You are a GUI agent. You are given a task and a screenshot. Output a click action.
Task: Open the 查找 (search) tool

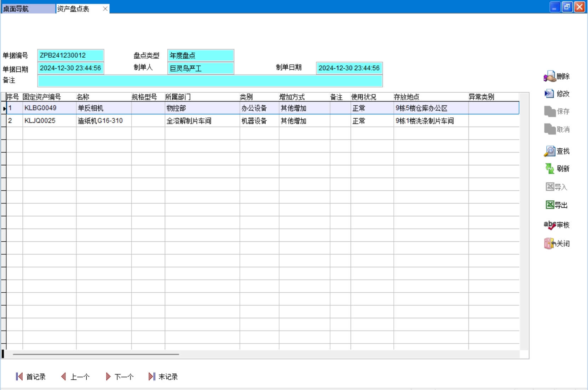(x=550, y=151)
